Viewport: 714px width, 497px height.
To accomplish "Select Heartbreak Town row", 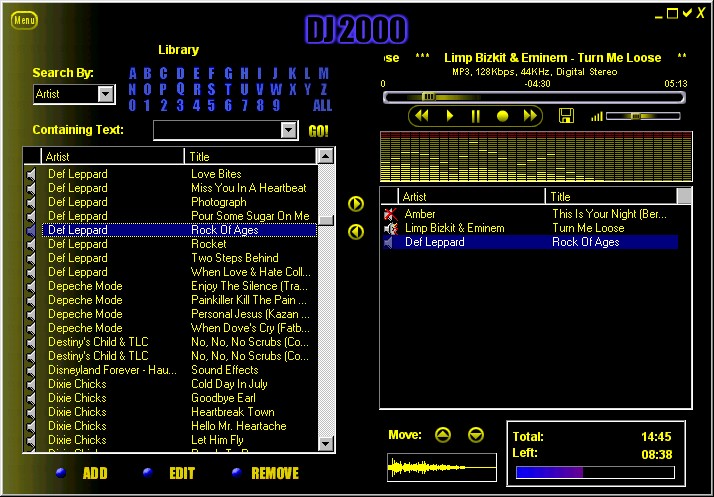I will (179, 412).
